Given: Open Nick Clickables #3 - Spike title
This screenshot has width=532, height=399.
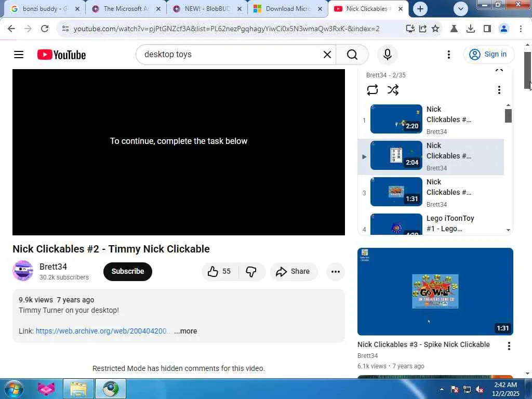Looking at the screenshot, I should point(423,345).
